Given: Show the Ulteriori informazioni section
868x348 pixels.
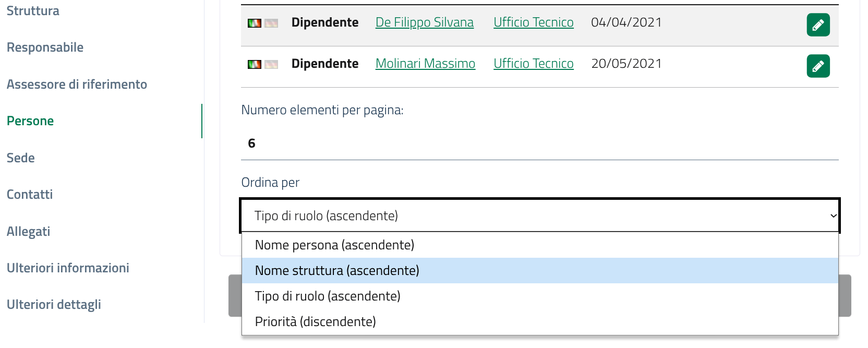Looking at the screenshot, I should pos(68,268).
